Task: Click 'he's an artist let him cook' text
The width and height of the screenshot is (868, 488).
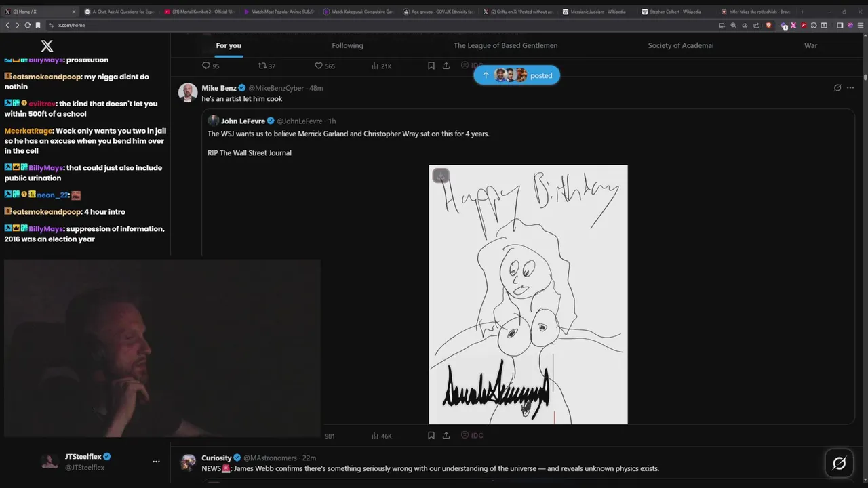Action: tap(242, 99)
